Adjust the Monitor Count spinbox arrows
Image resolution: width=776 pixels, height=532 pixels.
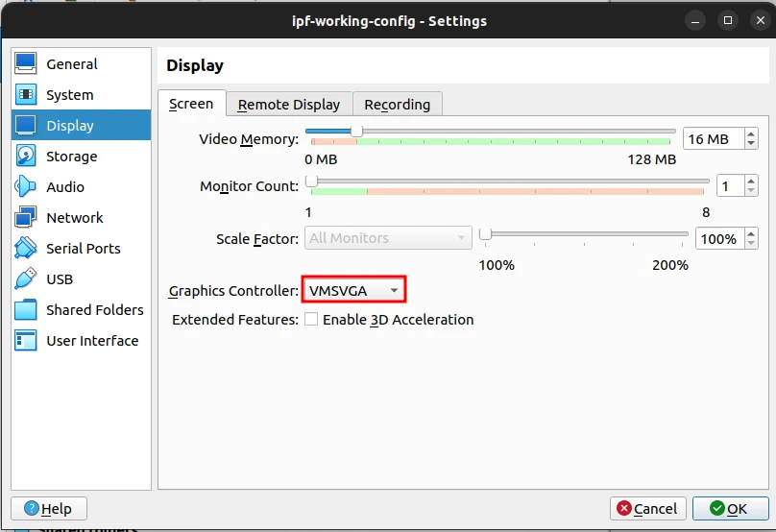(x=738, y=186)
